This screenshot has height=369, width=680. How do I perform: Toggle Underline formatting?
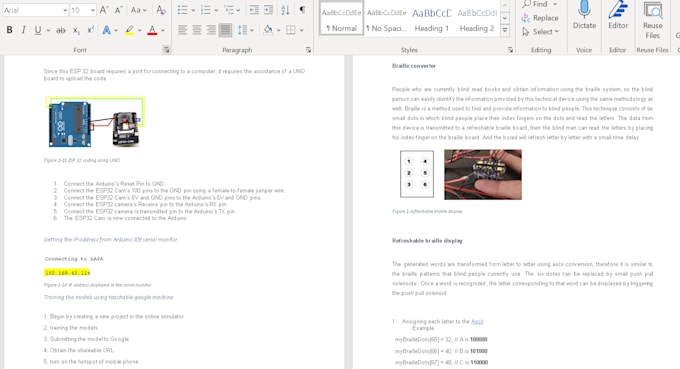click(38, 30)
